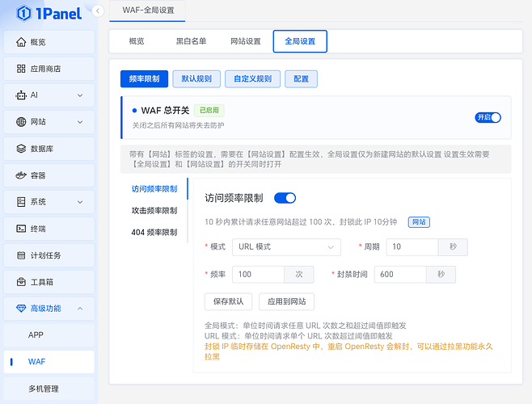The width and height of the screenshot is (532, 404).
Task: Click the 保存默认 button
Action: (228, 301)
